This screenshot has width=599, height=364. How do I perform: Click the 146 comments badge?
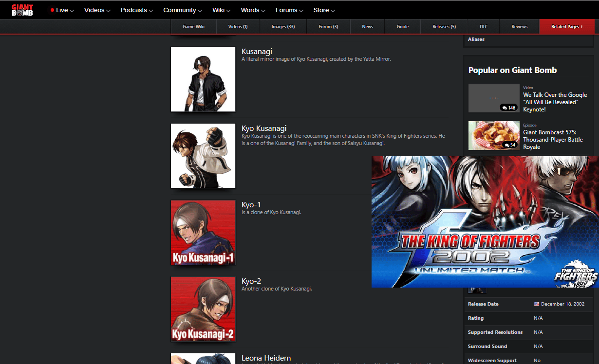508,108
